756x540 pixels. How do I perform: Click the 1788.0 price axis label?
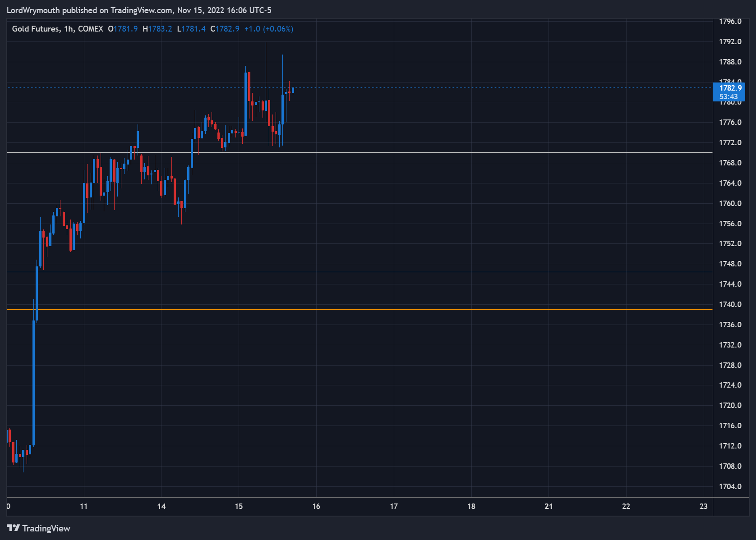(730, 62)
